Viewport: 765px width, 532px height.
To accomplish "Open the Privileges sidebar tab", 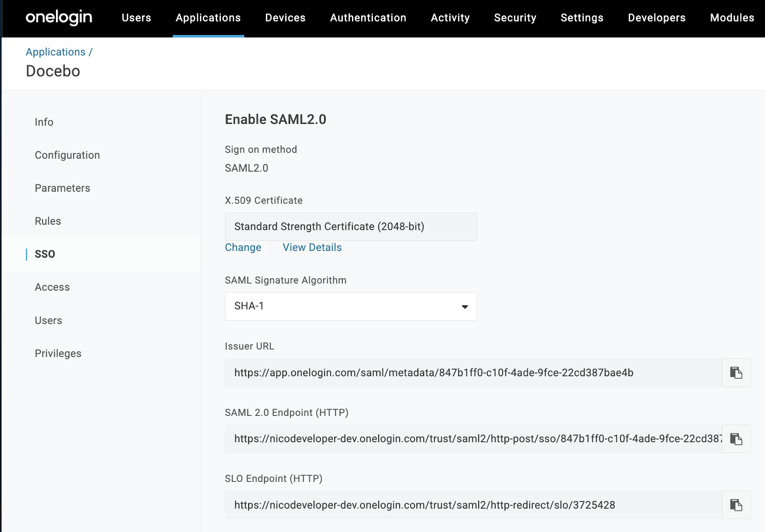I will click(x=58, y=353).
